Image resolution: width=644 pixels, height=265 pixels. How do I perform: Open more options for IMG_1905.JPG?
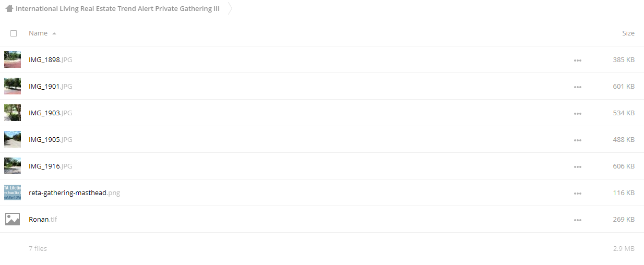click(x=577, y=140)
